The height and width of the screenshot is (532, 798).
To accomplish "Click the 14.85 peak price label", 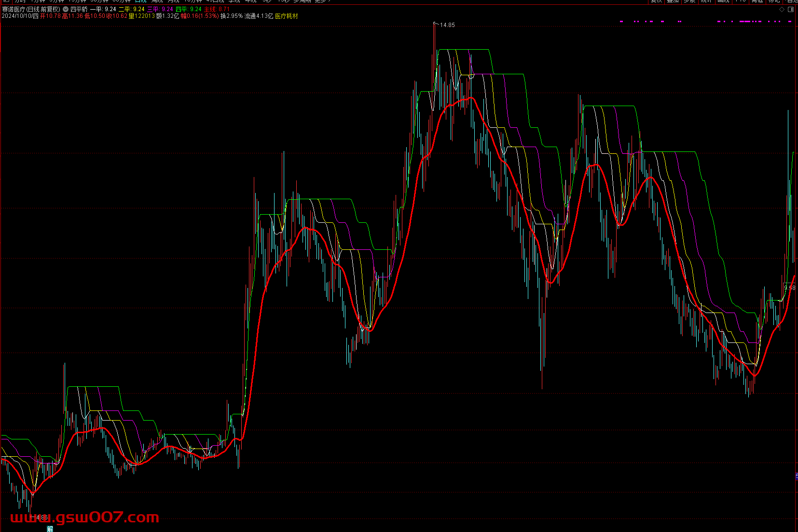I will tap(447, 25).
